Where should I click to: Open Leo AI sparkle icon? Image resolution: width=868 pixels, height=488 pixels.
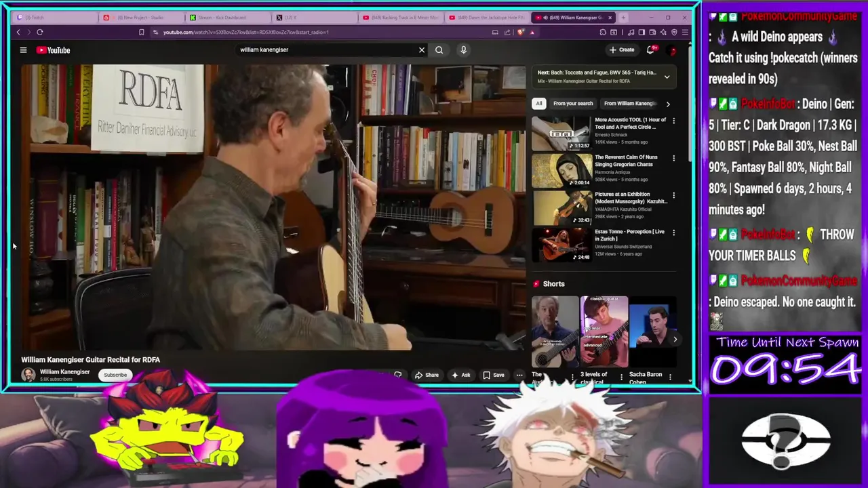click(x=663, y=32)
